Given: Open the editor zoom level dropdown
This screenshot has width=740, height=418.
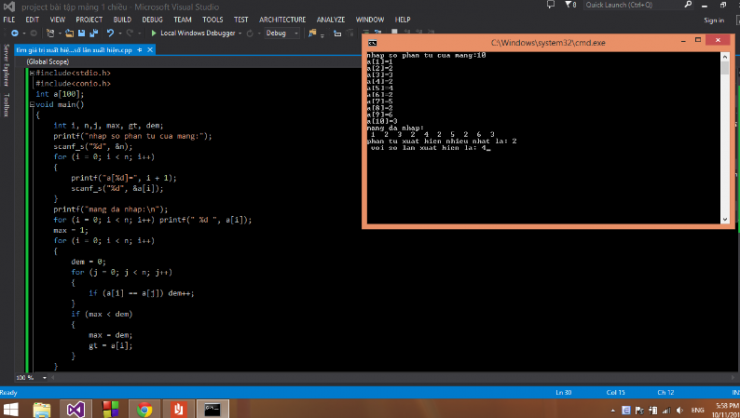Looking at the screenshot, I should (42, 377).
